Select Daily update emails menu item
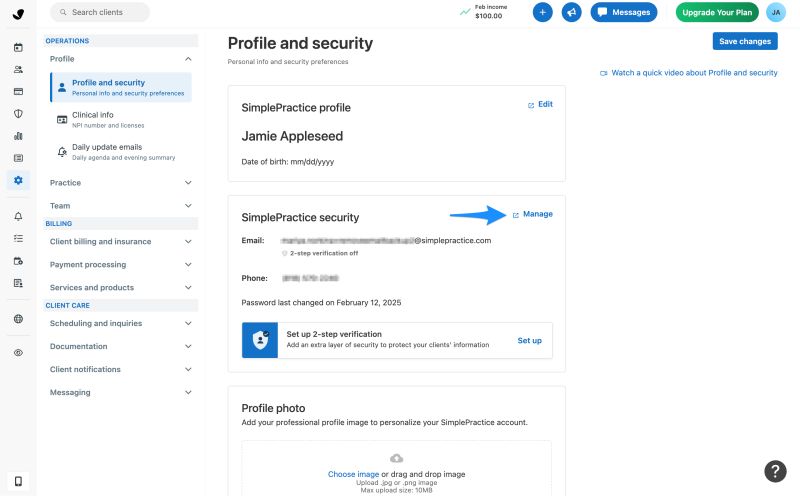The width and height of the screenshot is (800, 498). click(121, 152)
